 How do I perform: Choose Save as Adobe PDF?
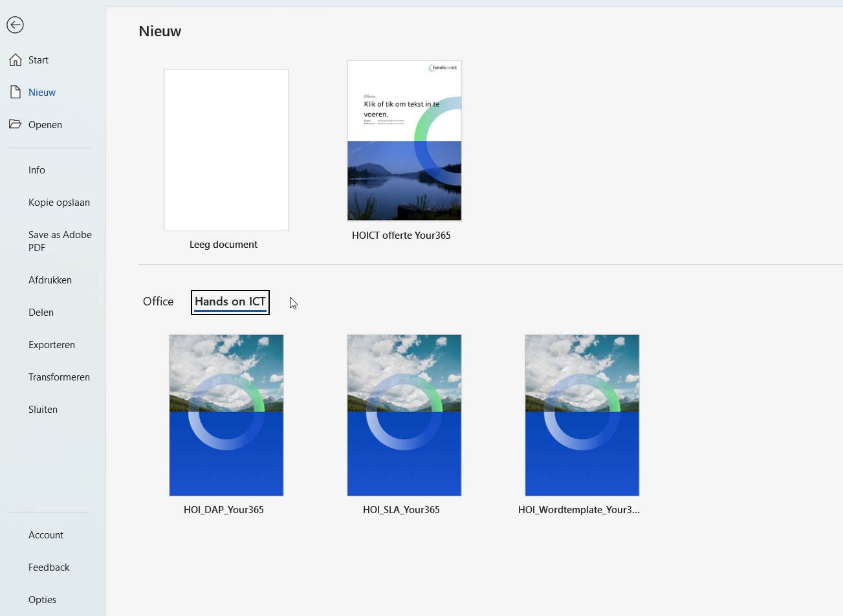60,241
